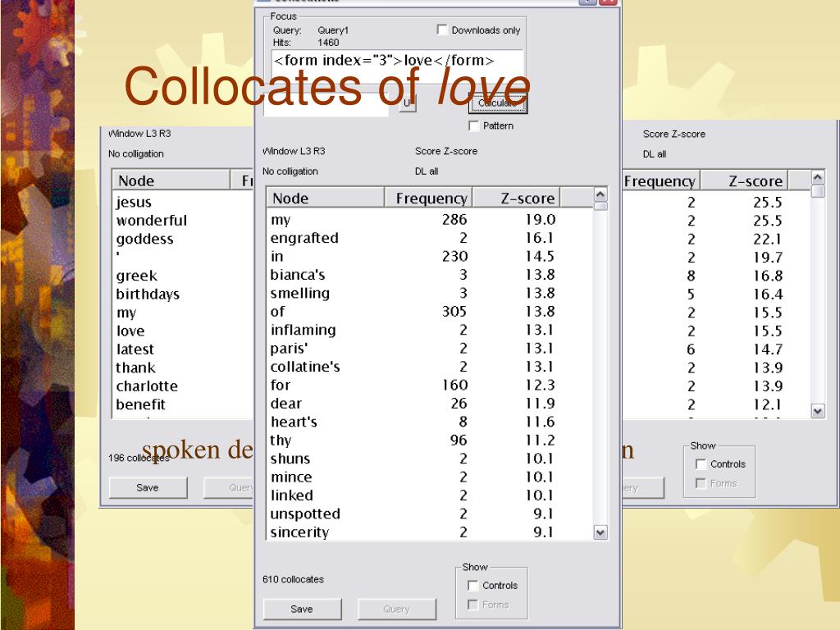
Task: Select 'charlotte' in the left window
Action: (147, 386)
